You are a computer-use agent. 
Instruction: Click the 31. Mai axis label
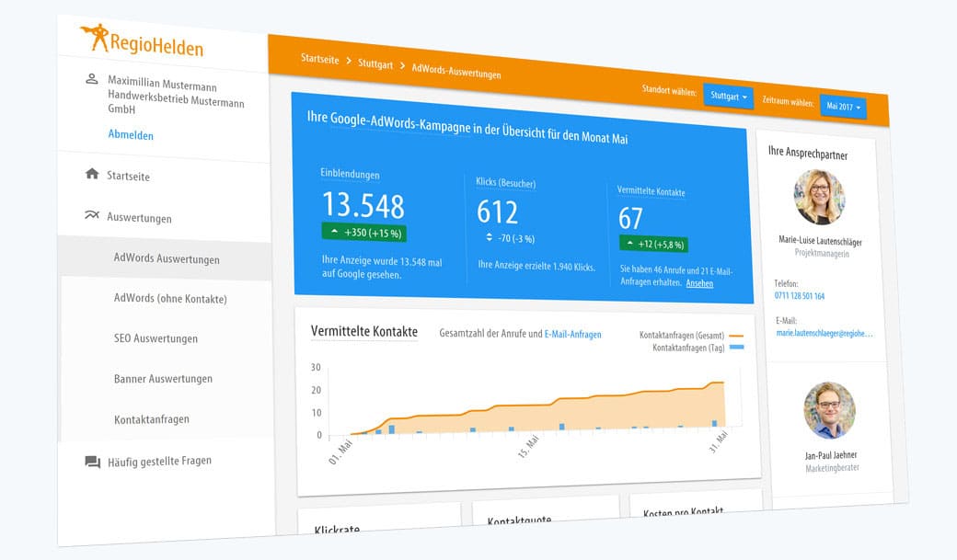point(719,441)
